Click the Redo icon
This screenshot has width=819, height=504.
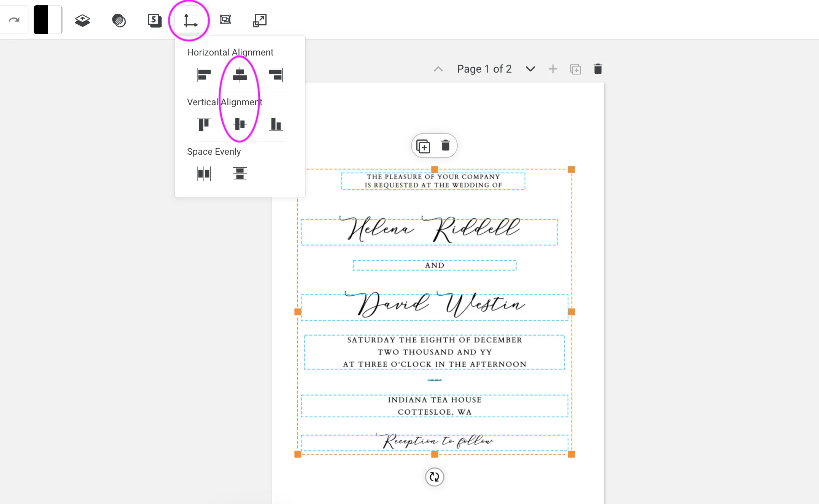pyautogui.click(x=15, y=20)
